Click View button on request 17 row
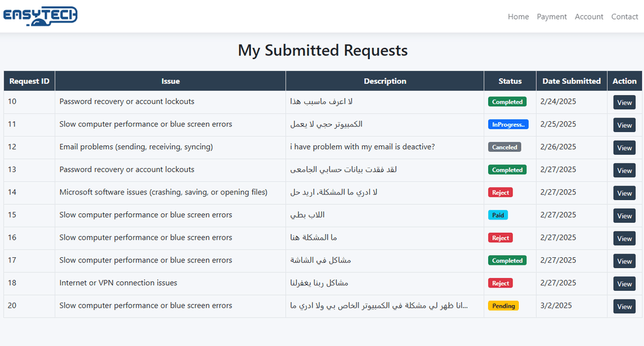 click(625, 261)
